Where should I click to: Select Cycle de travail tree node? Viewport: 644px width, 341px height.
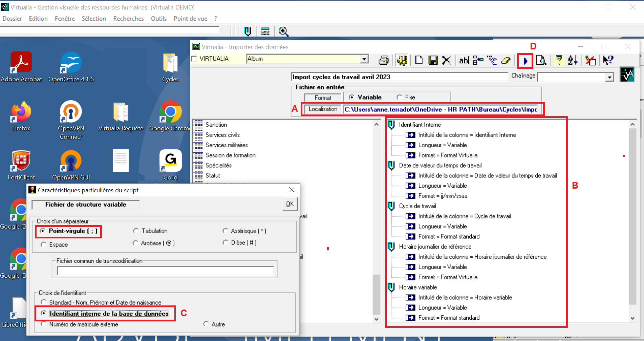[417, 206]
